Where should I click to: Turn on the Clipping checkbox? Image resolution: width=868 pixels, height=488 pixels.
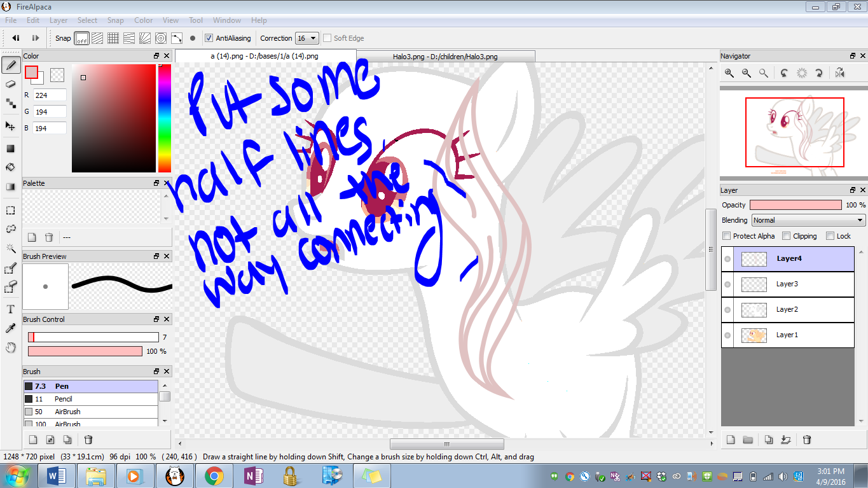[786, 236]
